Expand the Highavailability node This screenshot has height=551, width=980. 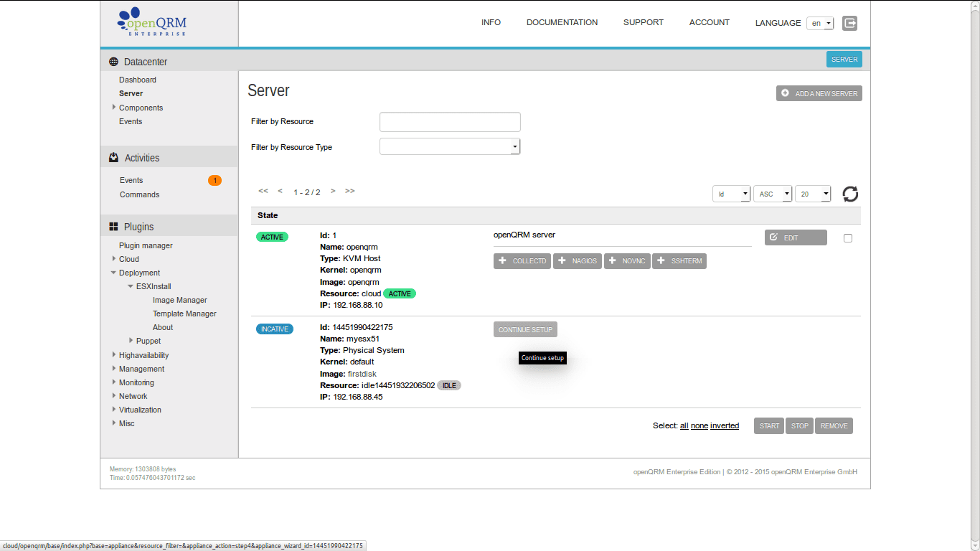click(113, 354)
